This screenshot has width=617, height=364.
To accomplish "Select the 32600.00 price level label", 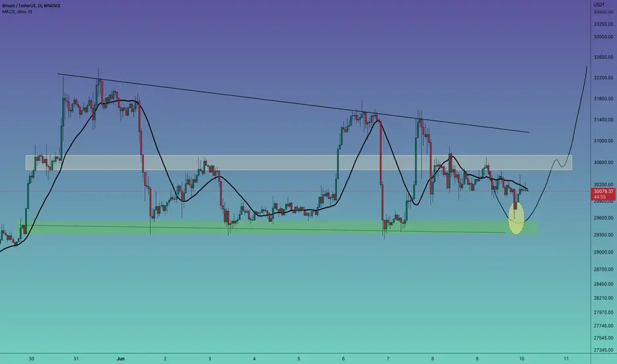I will point(603,57).
